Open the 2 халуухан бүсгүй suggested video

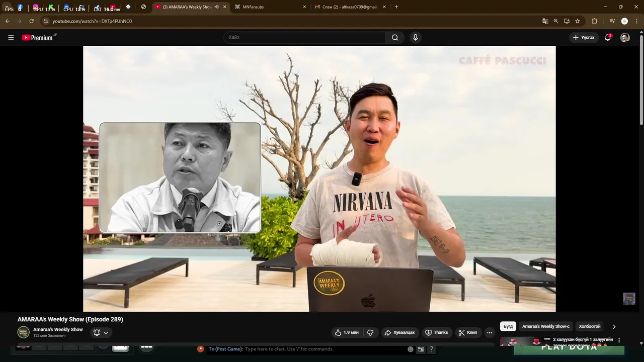[583, 340]
